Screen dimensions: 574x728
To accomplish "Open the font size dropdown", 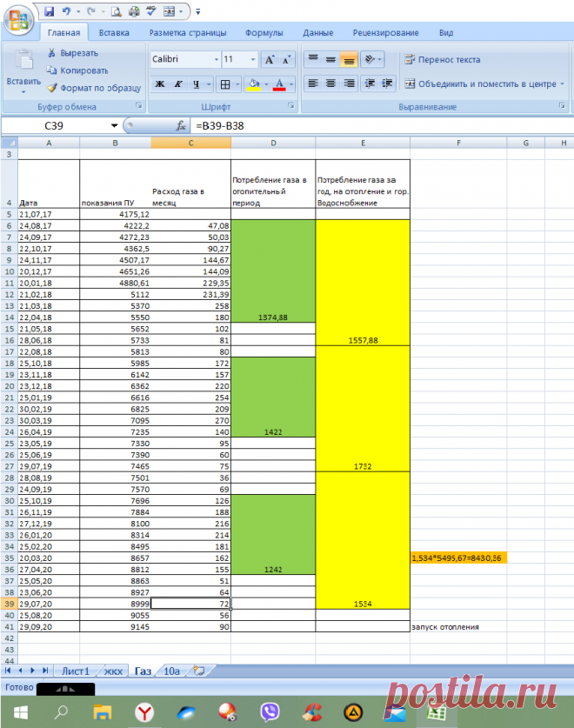I will click(x=252, y=60).
